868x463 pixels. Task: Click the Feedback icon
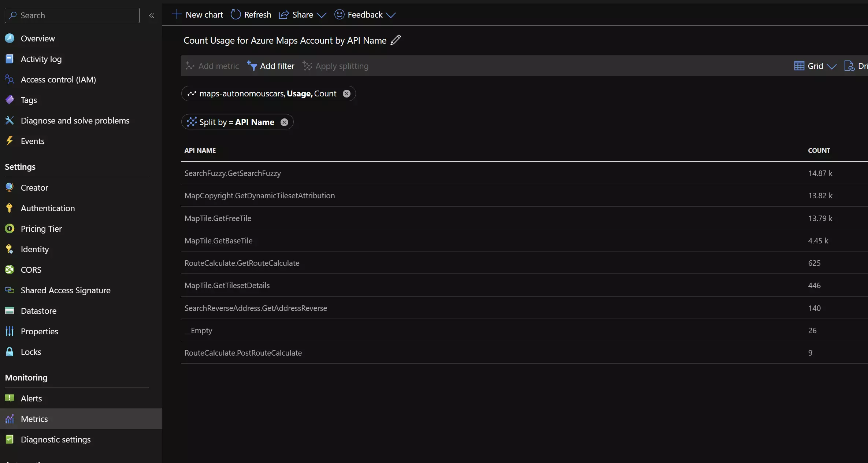(x=339, y=14)
